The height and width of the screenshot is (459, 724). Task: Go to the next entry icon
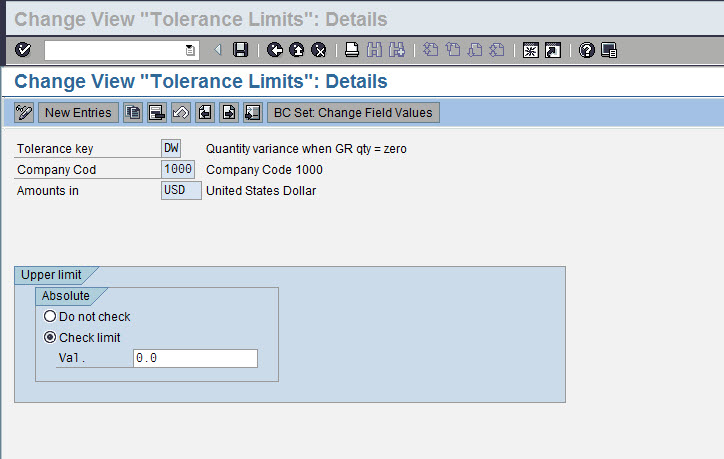click(229, 113)
